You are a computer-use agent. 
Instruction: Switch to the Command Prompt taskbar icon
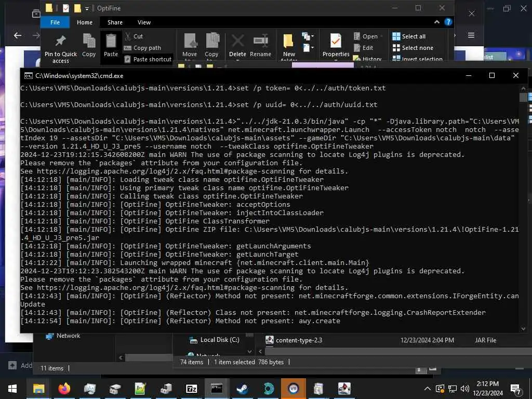tap(217, 389)
